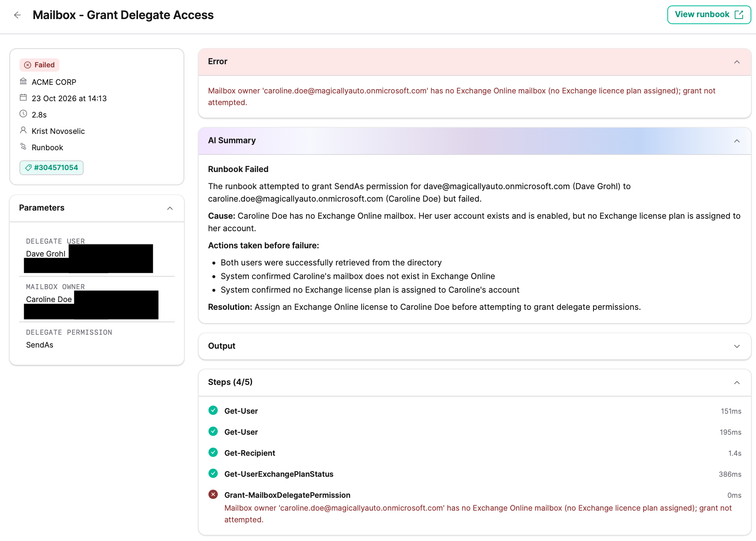Click the 1.4s Get-Recipient duration
Screen dimensions: 756x541
[735, 453]
